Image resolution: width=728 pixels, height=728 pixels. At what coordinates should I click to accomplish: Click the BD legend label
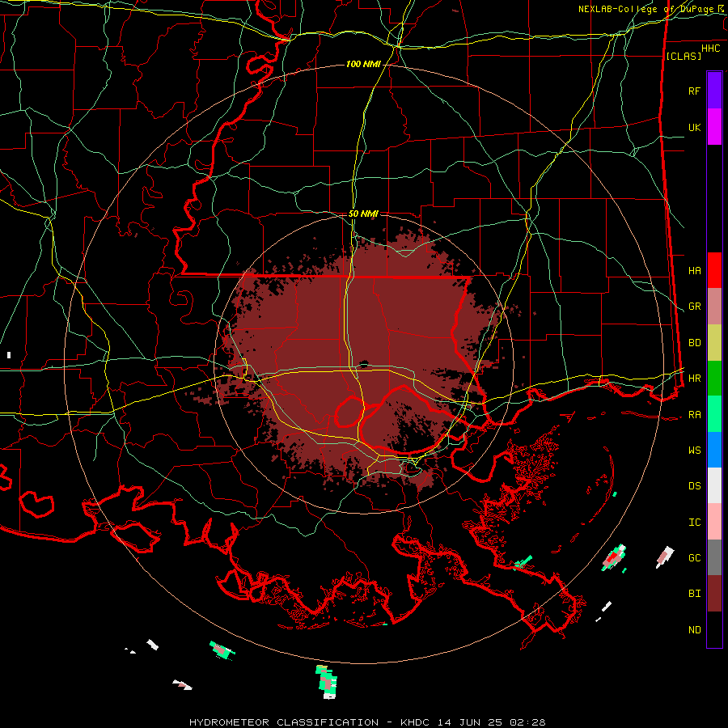coord(695,343)
